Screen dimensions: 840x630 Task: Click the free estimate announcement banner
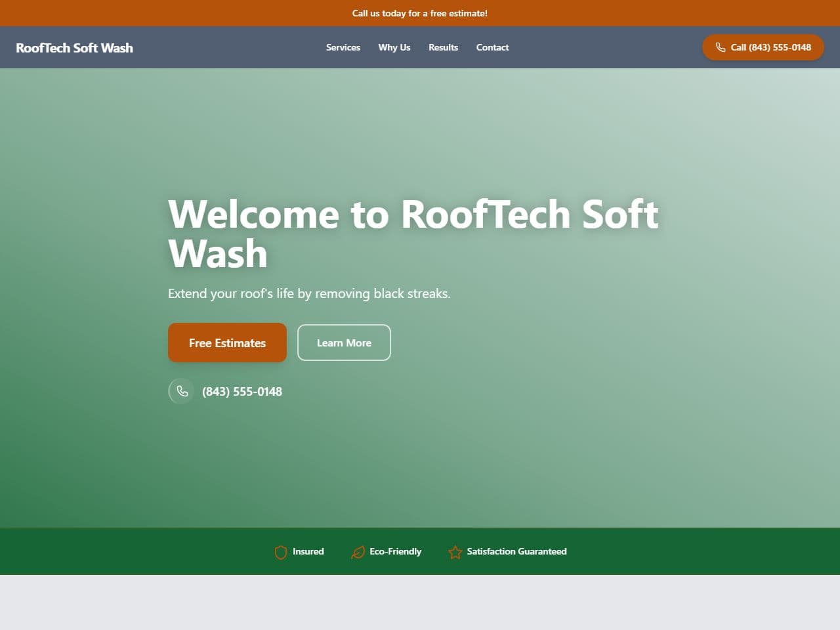pos(420,13)
